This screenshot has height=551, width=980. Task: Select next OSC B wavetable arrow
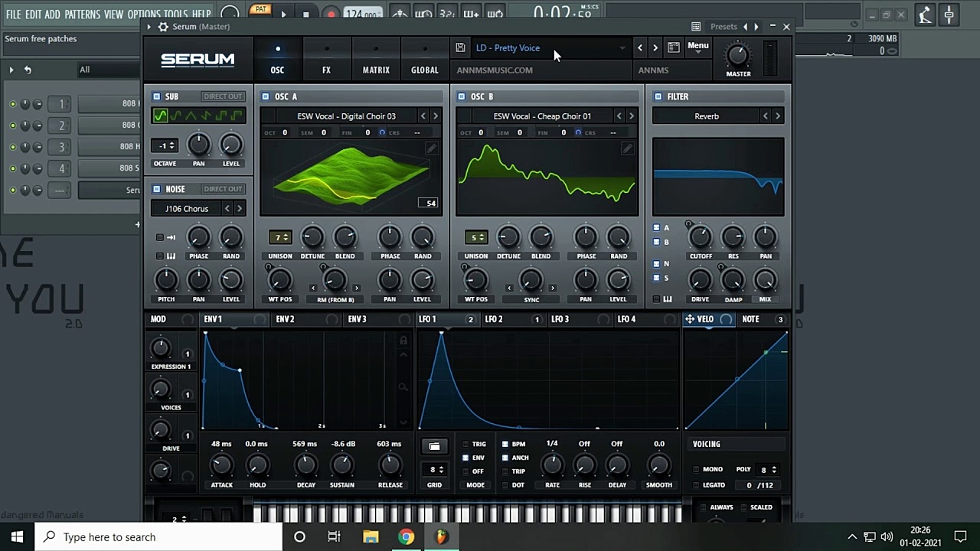click(x=632, y=116)
